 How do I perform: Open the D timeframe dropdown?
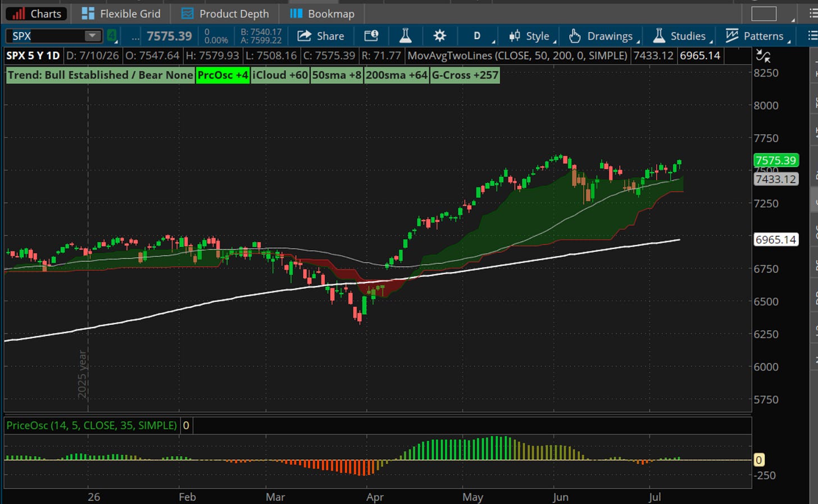(x=478, y=36)
